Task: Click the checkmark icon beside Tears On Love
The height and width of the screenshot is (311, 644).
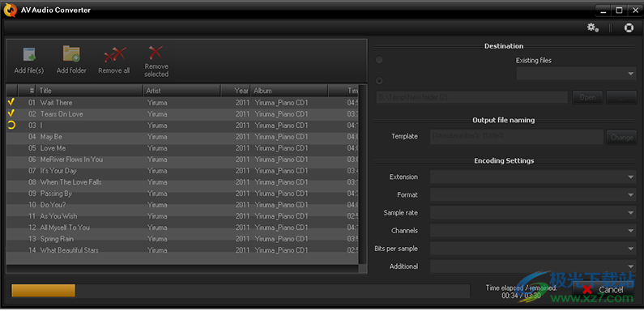Action: coord(11,113)
